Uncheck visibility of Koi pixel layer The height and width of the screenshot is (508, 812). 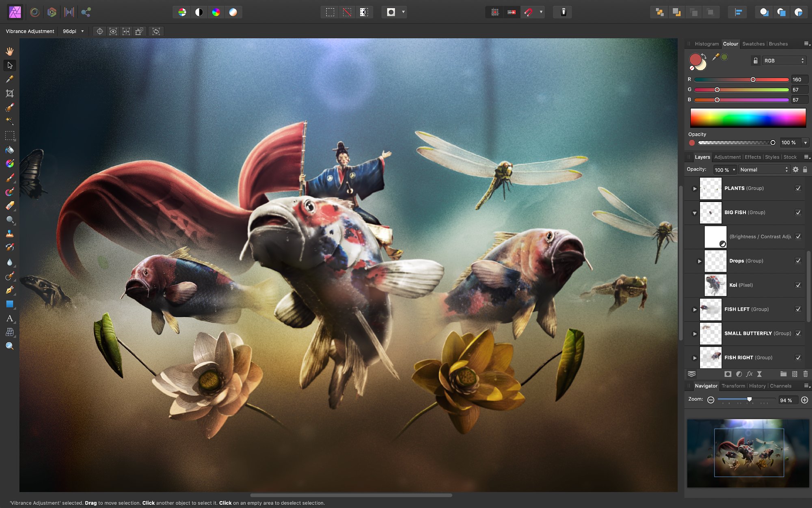pyautogui.click(x=798, y=285)
